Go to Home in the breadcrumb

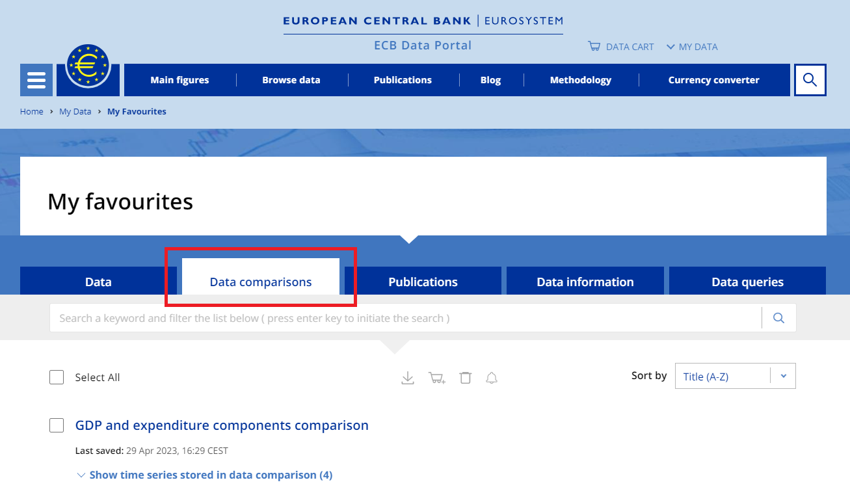pyautogui.click(x=31, y=111)
